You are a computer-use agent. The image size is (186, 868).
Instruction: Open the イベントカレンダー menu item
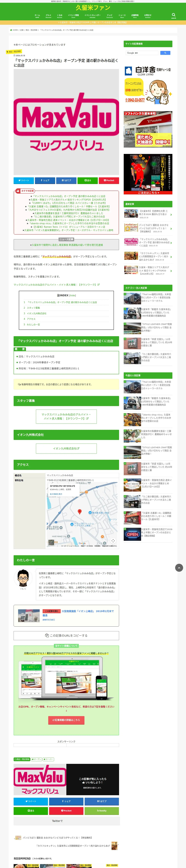pos(93,16)
